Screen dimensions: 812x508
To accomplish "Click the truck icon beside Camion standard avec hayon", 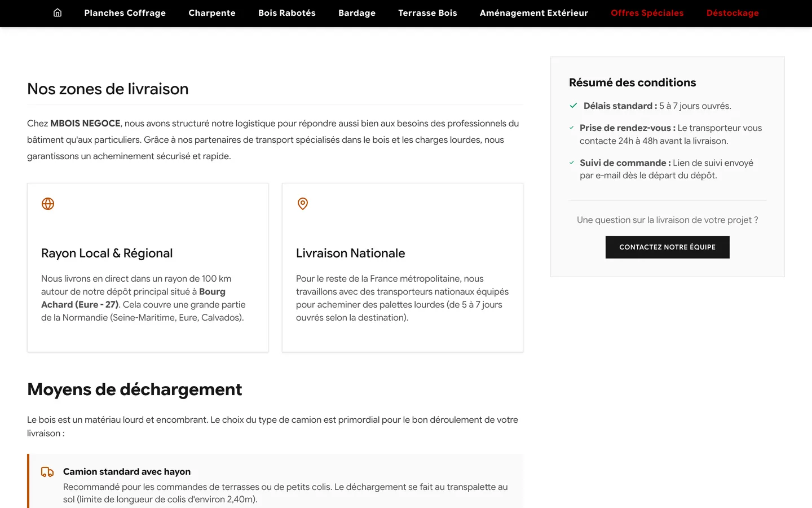I will (x=47, y=472).
